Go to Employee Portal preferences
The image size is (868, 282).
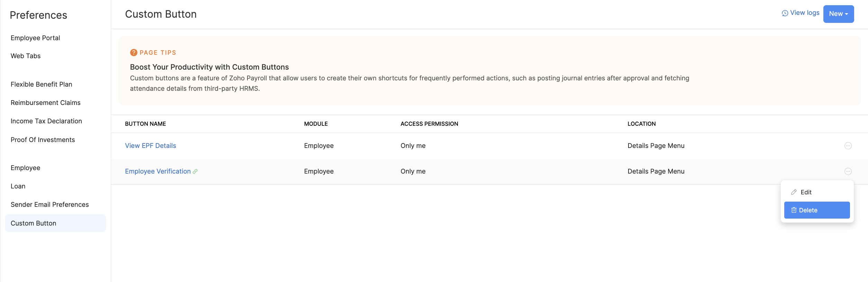click(x=35, y=38)
